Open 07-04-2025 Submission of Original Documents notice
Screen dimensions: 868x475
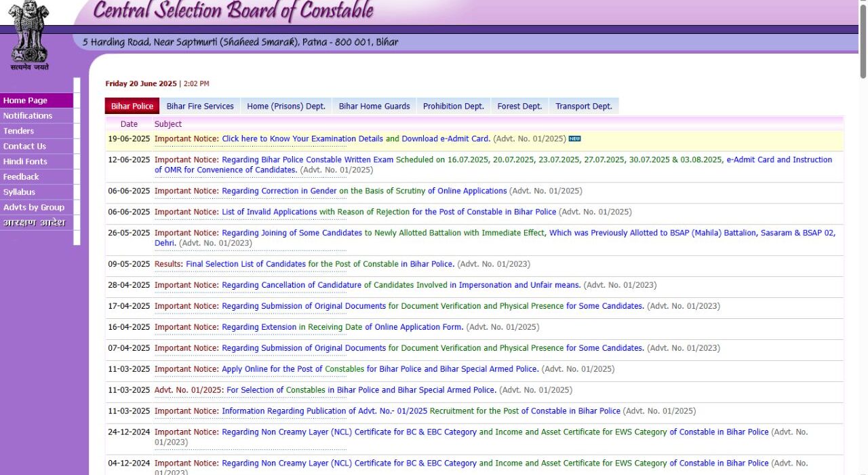(x=304, y=348)
